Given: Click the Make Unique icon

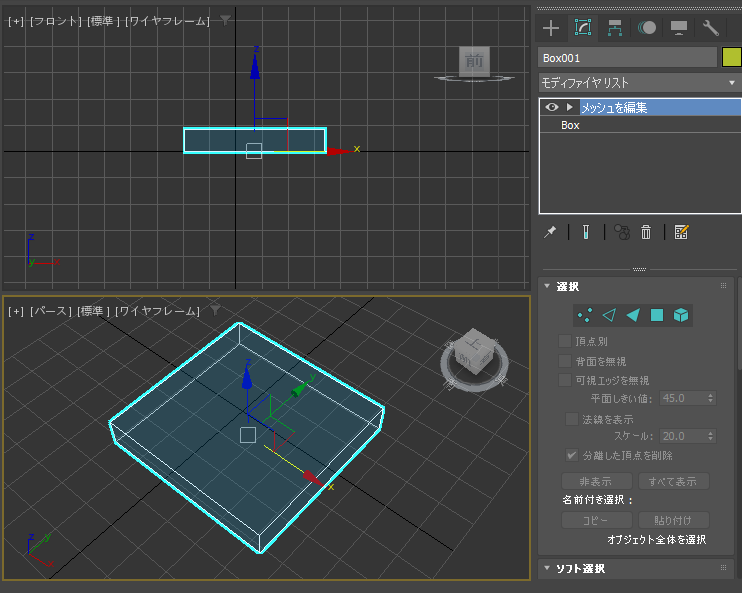Looking at the screenshot, I should click(x=622, y=232).
